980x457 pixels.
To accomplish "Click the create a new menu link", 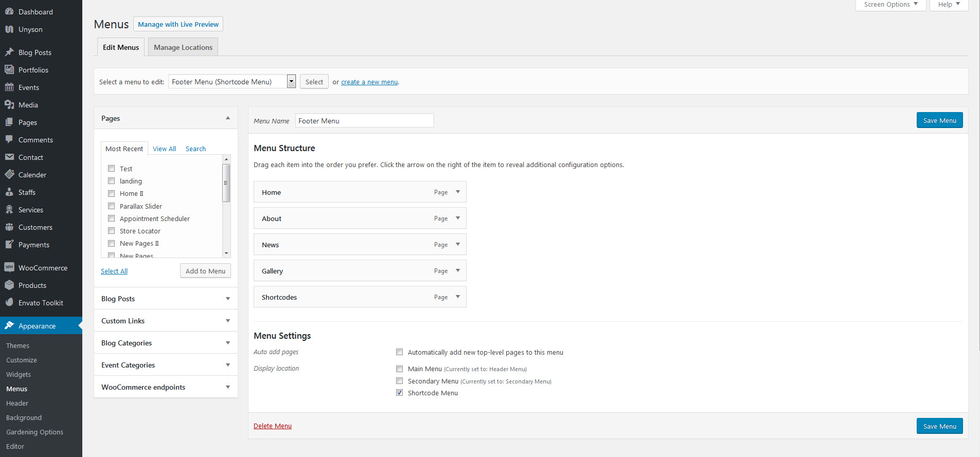I will (369, 82).
